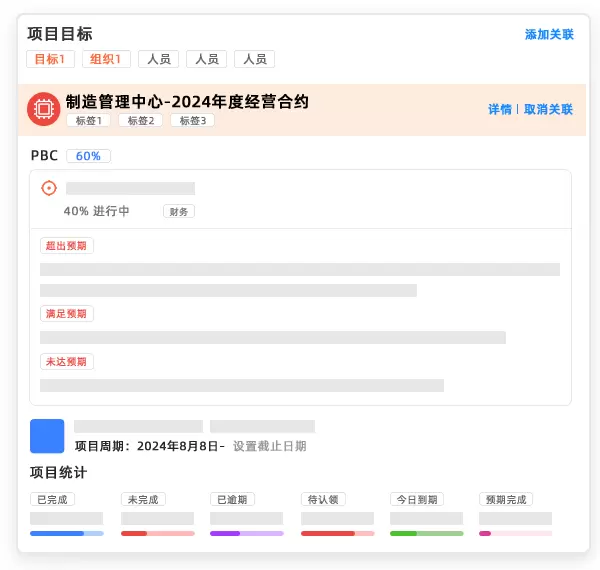Viewport: 600px width, 570px height.
Task: Click the pink 预期完成 progress bar
Action: tap(515, 533)
